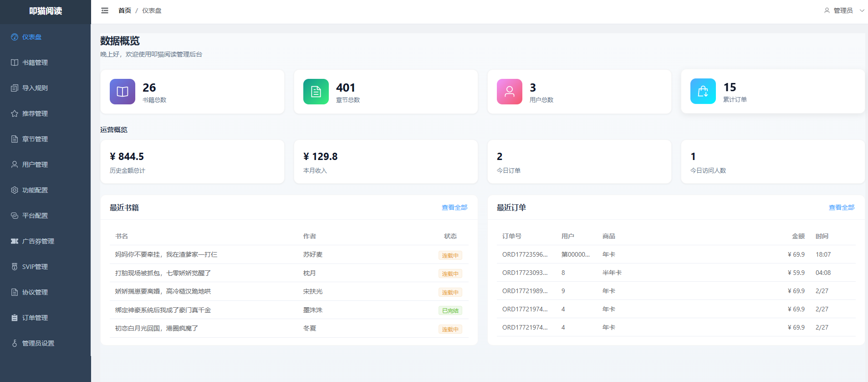Collapse the sidebar with the hamburger icon
Screen dimensions: 868x382
(x=105, y=10)
